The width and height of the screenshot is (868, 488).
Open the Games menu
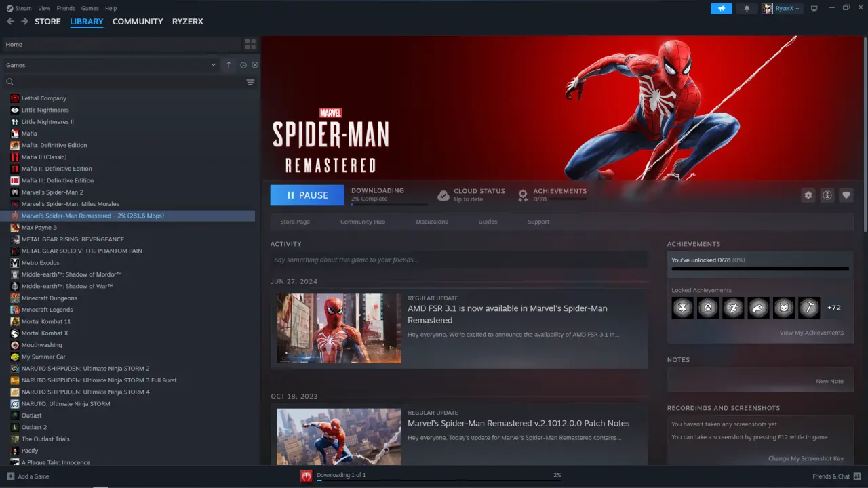pyautogui.click(x=90, y=8)
